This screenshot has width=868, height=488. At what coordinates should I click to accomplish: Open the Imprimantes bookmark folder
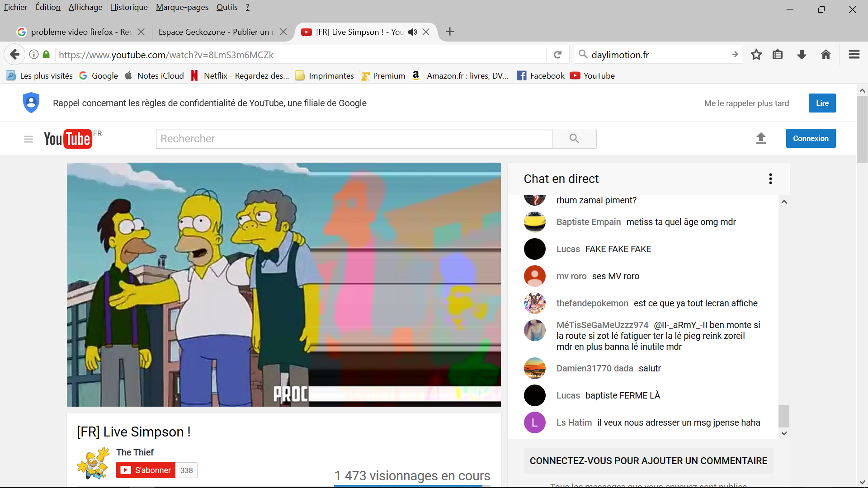pos(325,76)
